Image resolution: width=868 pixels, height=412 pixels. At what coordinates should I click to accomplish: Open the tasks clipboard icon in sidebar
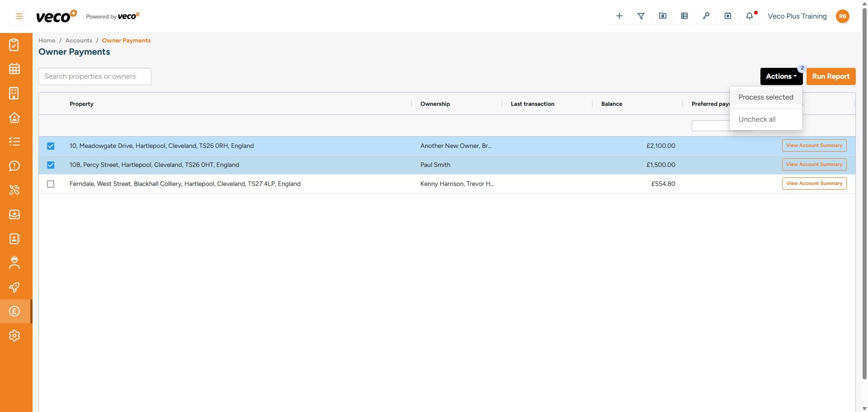tap(14, 44)
